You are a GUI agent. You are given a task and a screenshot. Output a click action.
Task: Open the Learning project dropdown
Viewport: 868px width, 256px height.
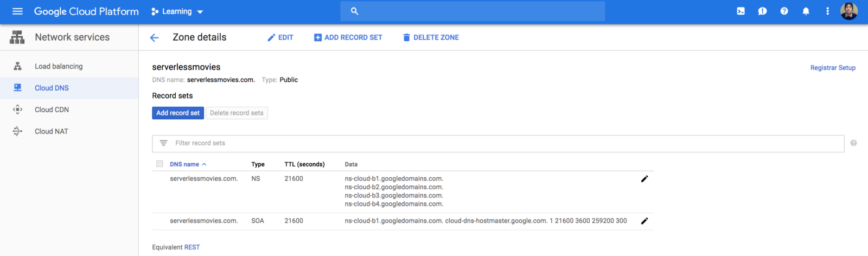[x=177, y=11]
